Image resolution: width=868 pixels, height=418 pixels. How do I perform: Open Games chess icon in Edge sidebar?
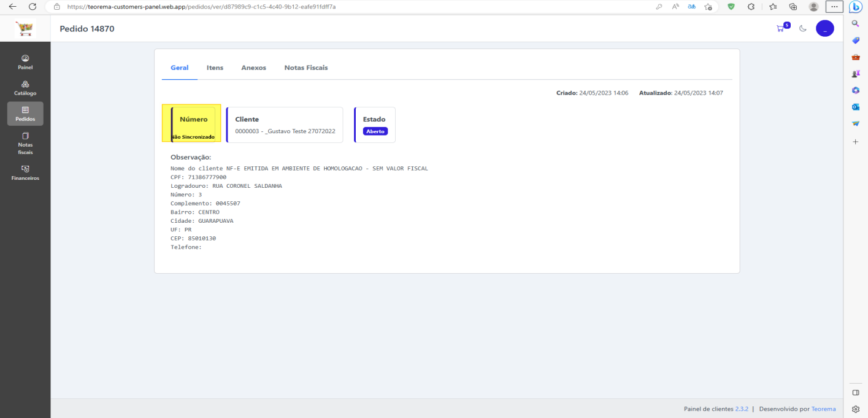[x=856, y=74]
